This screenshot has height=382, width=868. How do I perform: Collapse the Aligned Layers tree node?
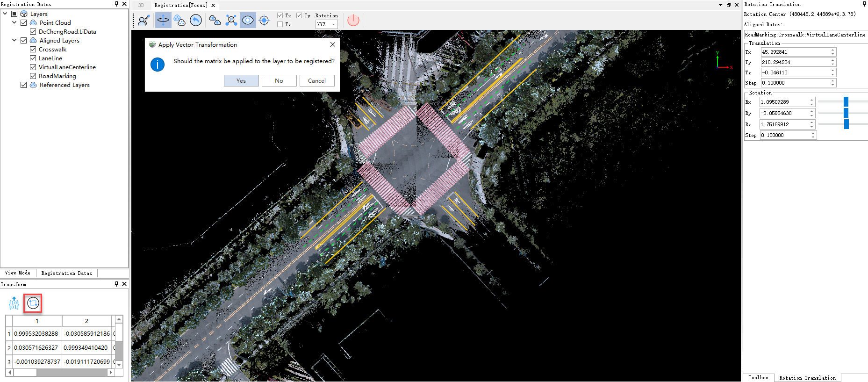point(14,41)
